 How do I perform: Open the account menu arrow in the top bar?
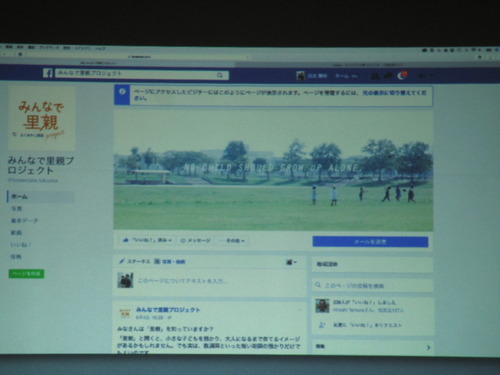coord(432,76)
